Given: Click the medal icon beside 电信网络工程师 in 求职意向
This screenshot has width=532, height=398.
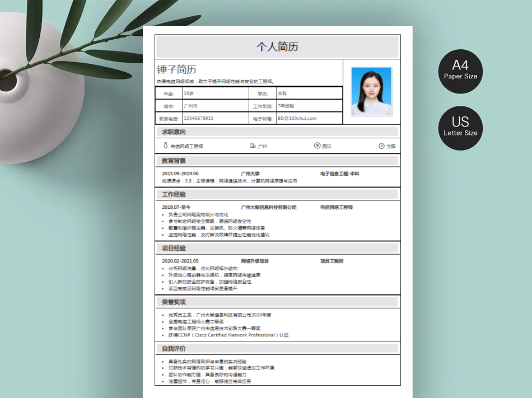Looking at the screenshot, I should tap(166, 146).
